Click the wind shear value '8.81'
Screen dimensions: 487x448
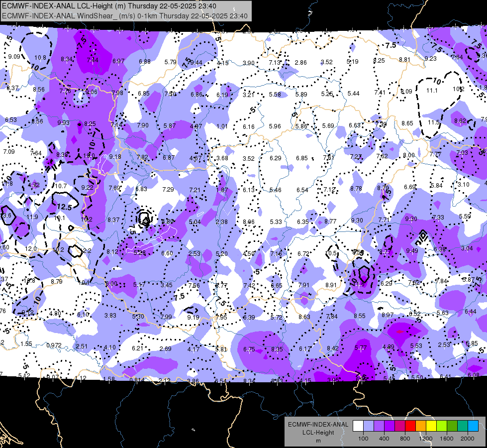click(x=405, y=59)
